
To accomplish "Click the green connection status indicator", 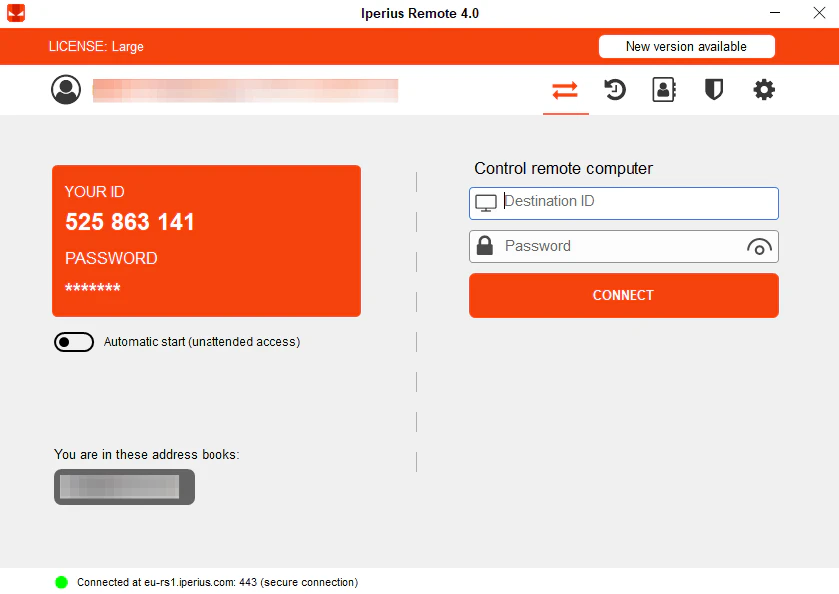I will pos(62,582).
